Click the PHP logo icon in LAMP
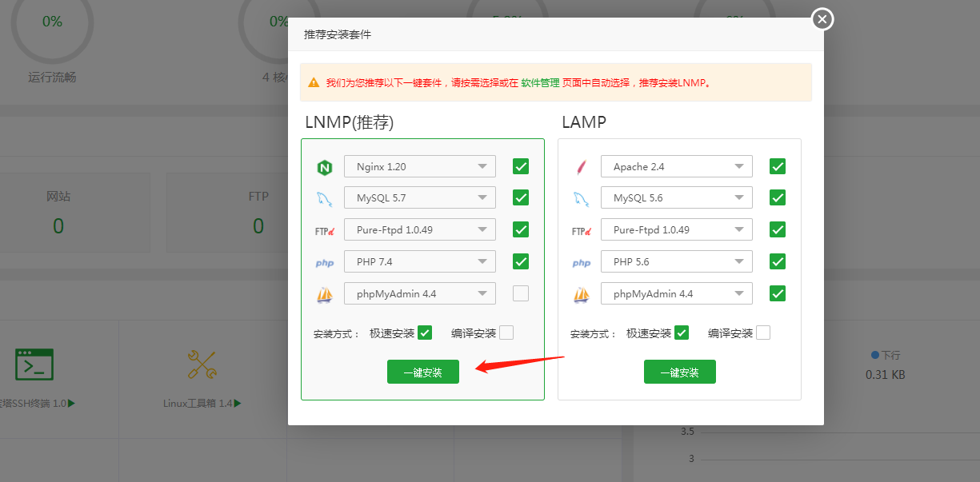The width and height of the screenshot is (980, 482). [582, 262]
